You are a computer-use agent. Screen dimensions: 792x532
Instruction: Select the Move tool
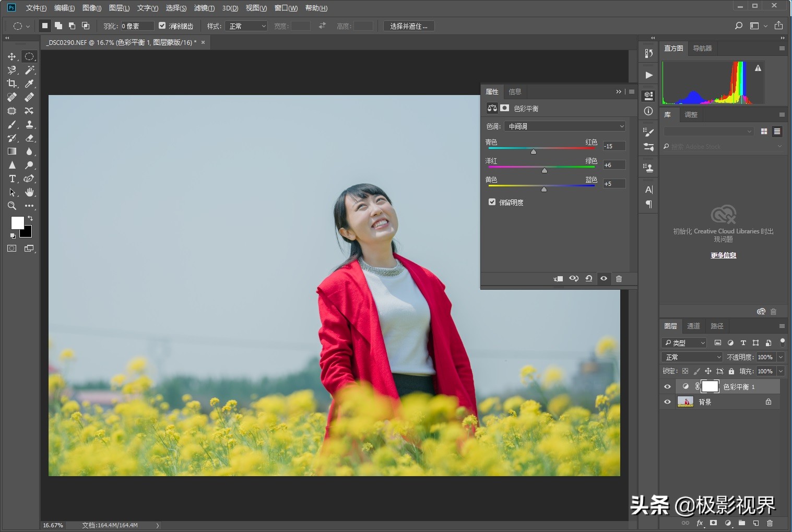12,56
